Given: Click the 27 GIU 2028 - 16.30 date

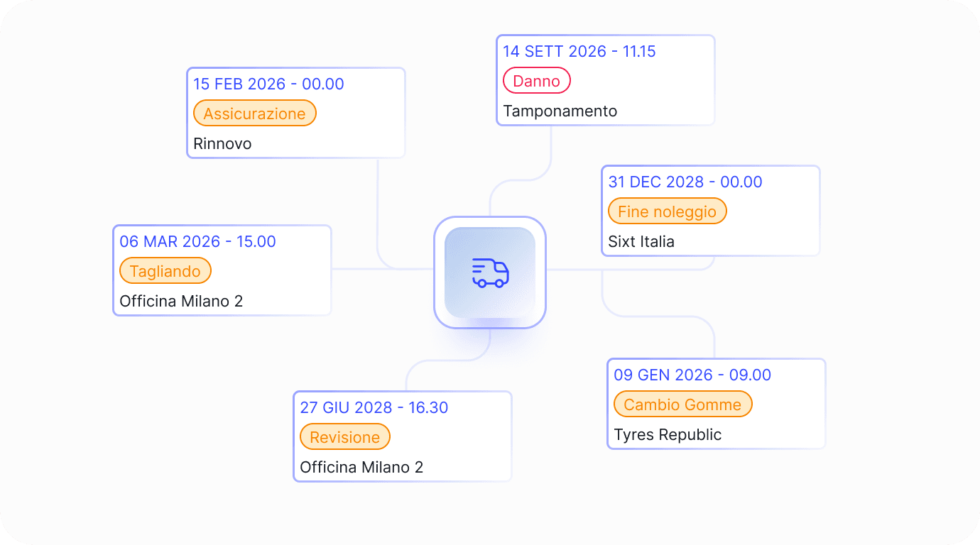Looking at the screenshot, I should point(374,407).
